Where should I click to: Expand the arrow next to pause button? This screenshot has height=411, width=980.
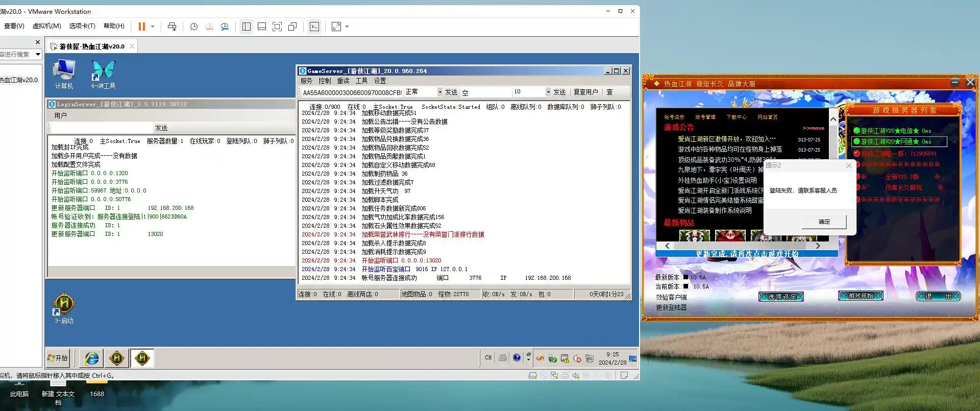pyautogui.click(x=153, y=27)
